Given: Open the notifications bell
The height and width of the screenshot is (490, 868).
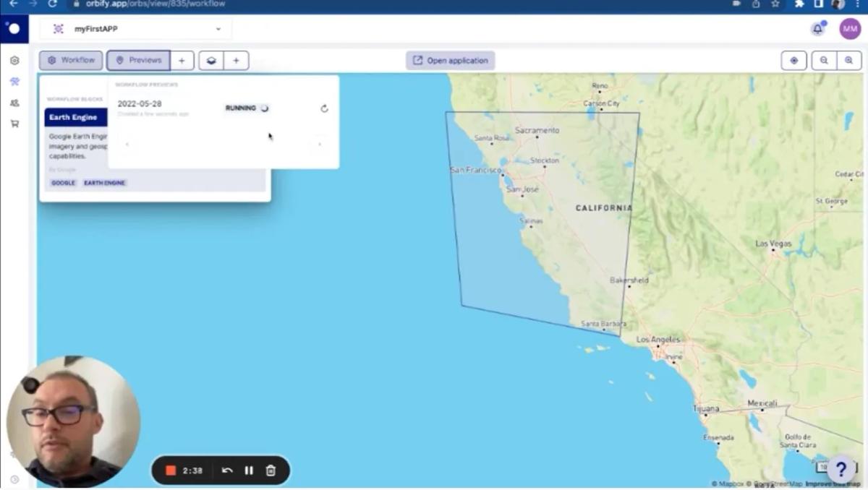Looking at the screenshot, I should point(818,29).
